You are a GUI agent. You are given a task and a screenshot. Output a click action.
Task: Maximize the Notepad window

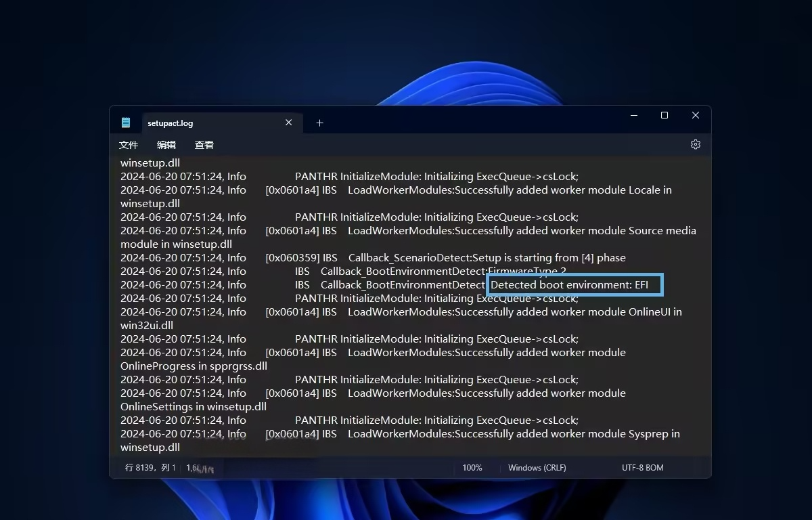coord(664,116)
